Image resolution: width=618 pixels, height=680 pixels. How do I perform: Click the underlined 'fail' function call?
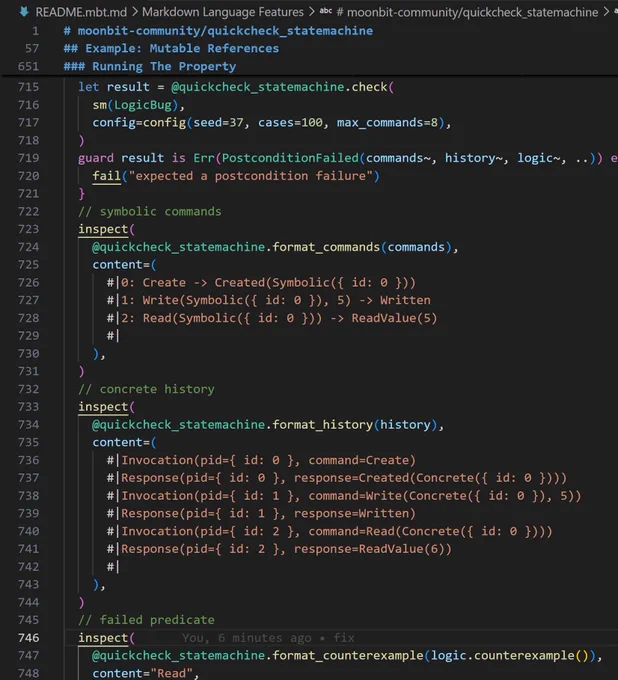click(x=107, y=176)
